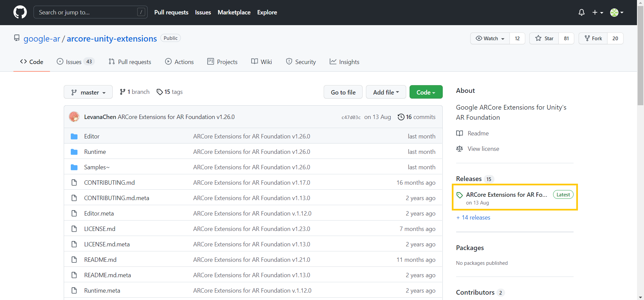This screenshot has width=644, height=300.
Task: Switch to the Projects tab
Action: pyautogui.click(x=222, y=62)
